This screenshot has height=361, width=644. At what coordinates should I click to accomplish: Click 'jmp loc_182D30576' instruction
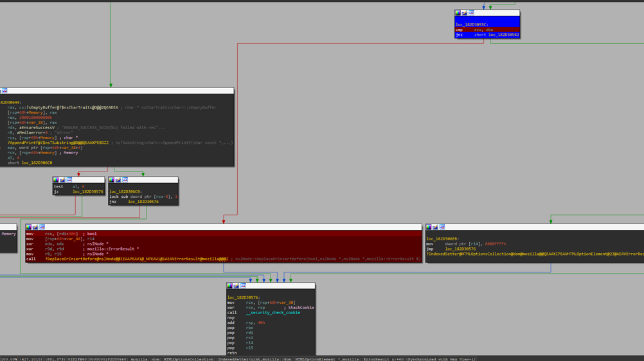pos(451,249)
